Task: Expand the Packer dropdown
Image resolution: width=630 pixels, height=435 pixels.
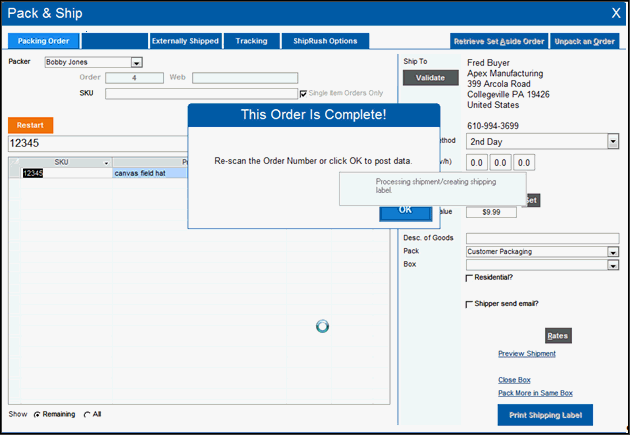Action: click(137, 62)
